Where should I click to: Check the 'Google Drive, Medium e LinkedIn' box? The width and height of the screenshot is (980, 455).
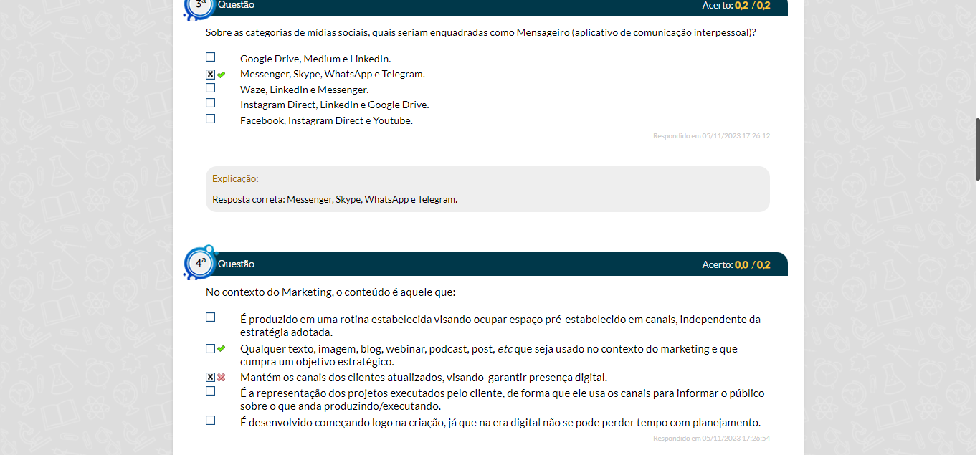click(x=210, y=57)
